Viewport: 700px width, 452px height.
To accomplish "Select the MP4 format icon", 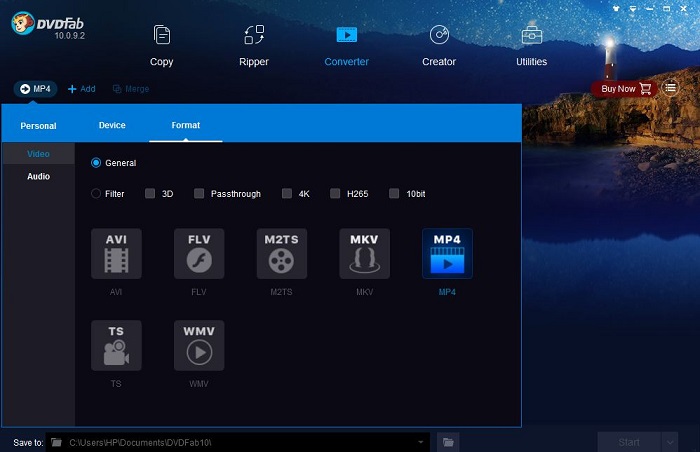I will (447, 254).
